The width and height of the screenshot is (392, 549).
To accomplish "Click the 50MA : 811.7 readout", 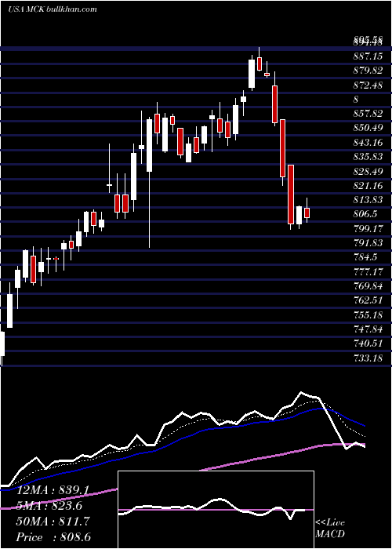I will tap(53, 522).
